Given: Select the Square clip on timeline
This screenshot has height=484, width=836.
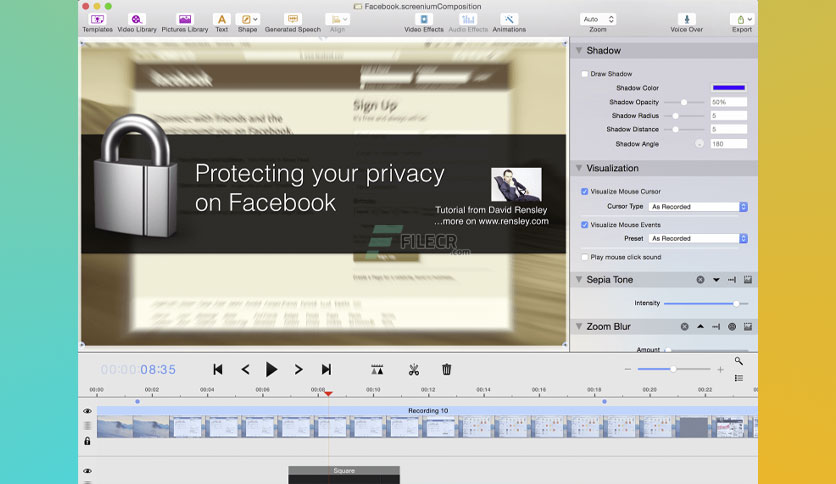Looking at the screenshot, I should [344, 475].
